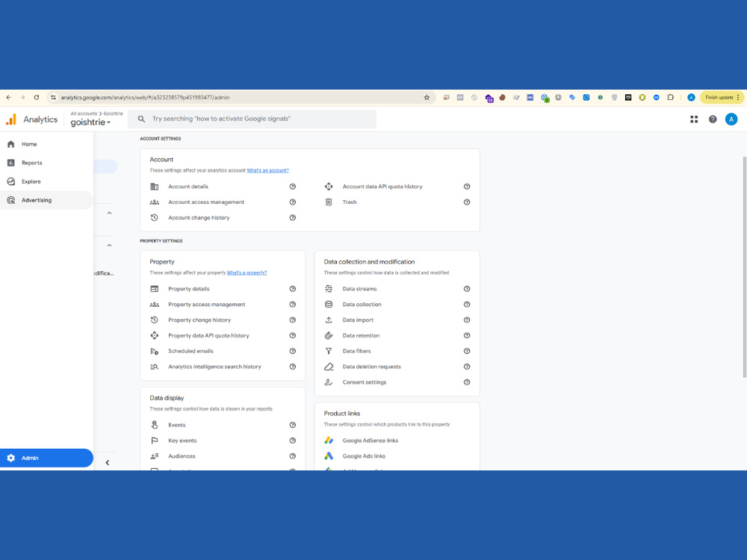Open the help icon in the Analytics header
Screen dimensions: 747x560
coord(712,119)
